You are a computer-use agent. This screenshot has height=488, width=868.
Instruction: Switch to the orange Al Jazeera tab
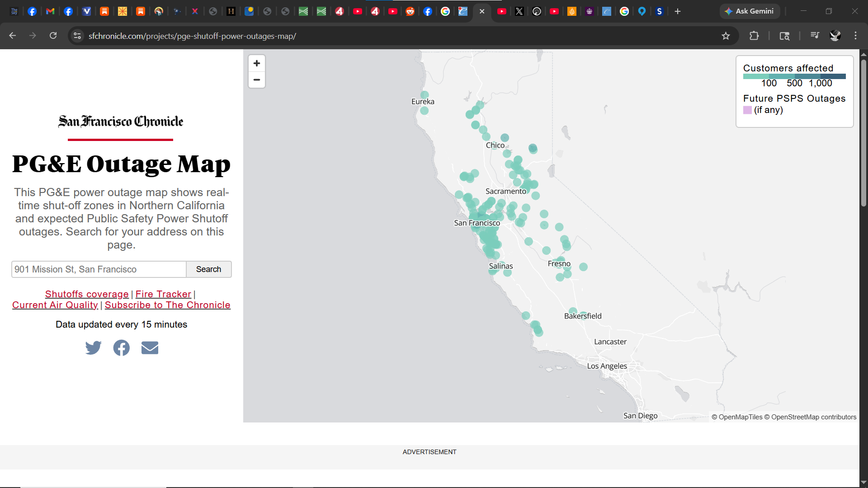pos(572,11)
